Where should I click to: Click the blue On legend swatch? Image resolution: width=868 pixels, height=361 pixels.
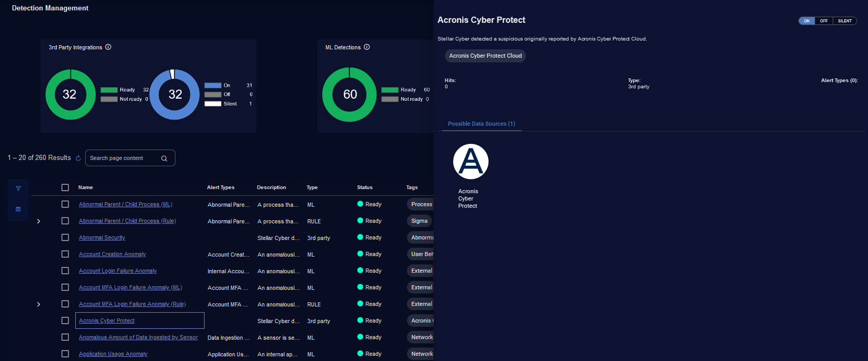213,85
